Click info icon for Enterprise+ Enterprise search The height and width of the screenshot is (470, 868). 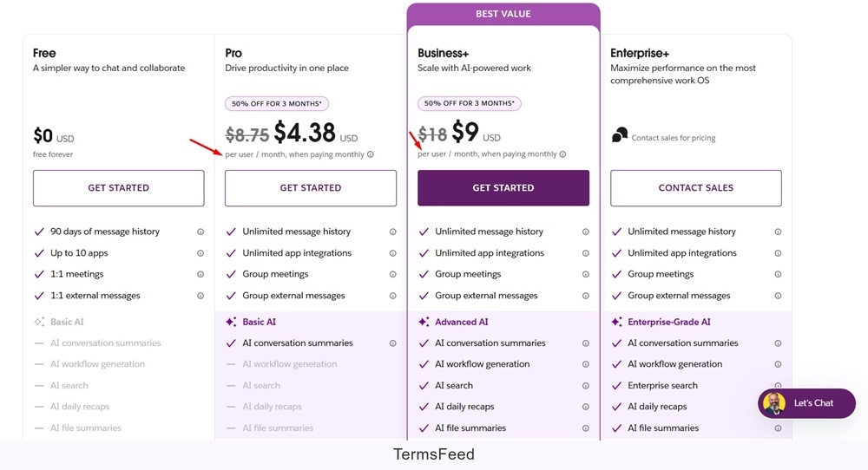pos(778,386)
